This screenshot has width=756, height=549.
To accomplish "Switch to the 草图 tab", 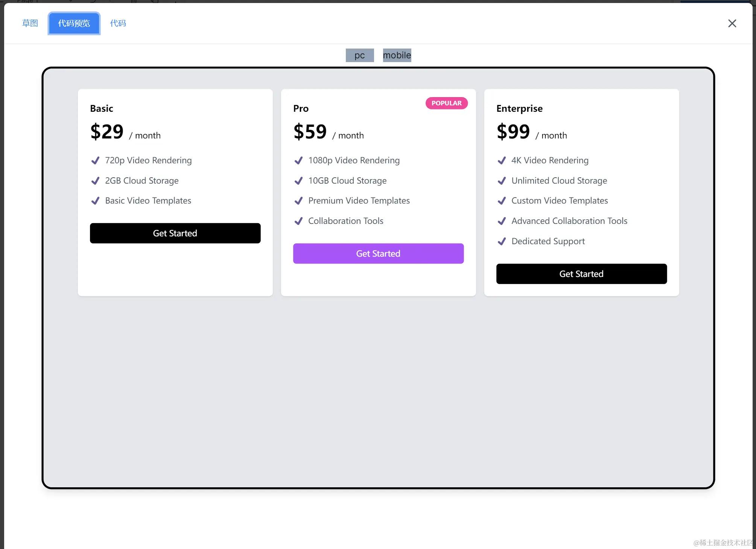I will point(30,23).
